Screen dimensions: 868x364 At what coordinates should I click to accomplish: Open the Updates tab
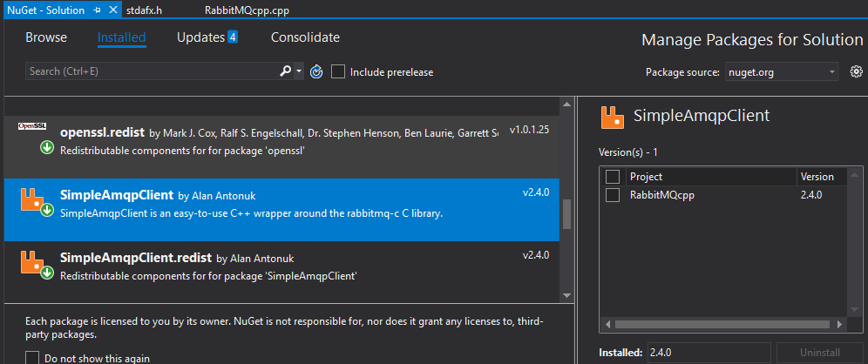[x=200, y=37]
